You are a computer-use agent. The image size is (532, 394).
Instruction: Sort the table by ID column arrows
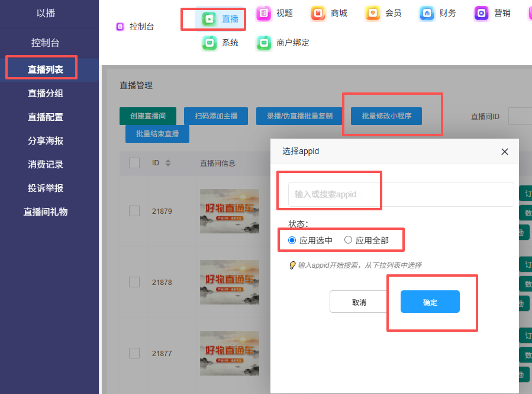tap(167, 163)
